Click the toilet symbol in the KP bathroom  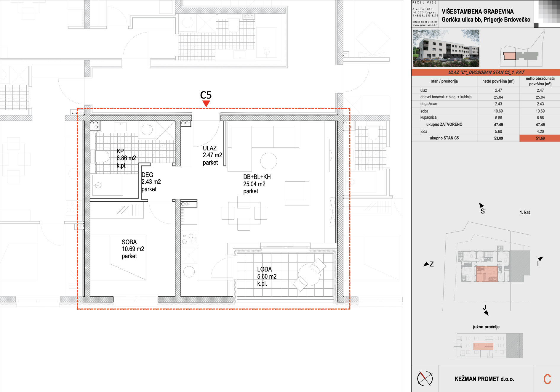(x=101, y=156)
